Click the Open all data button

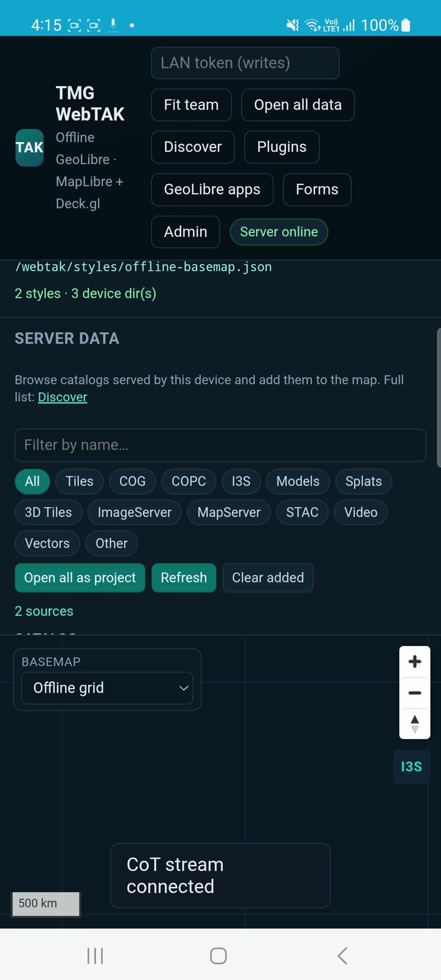tap(298, 105)
